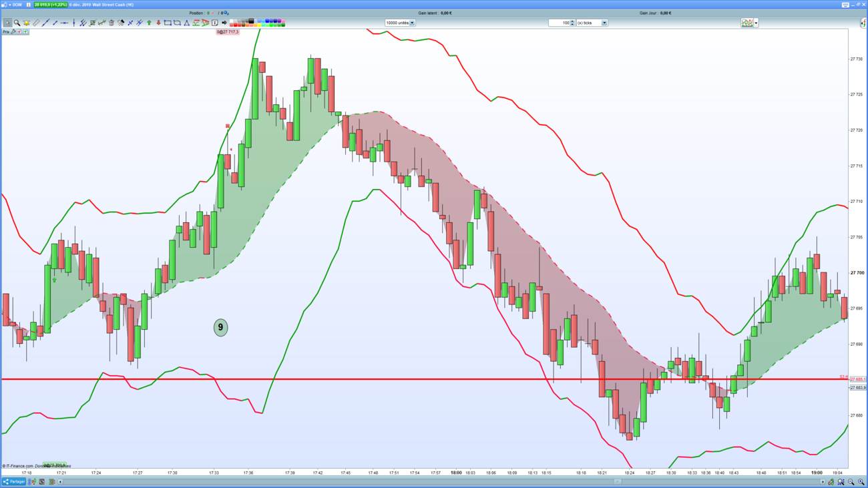Expand the chart style dropdown arrow
This screenshot has width=868, height=488.
[x=756, y=23]
